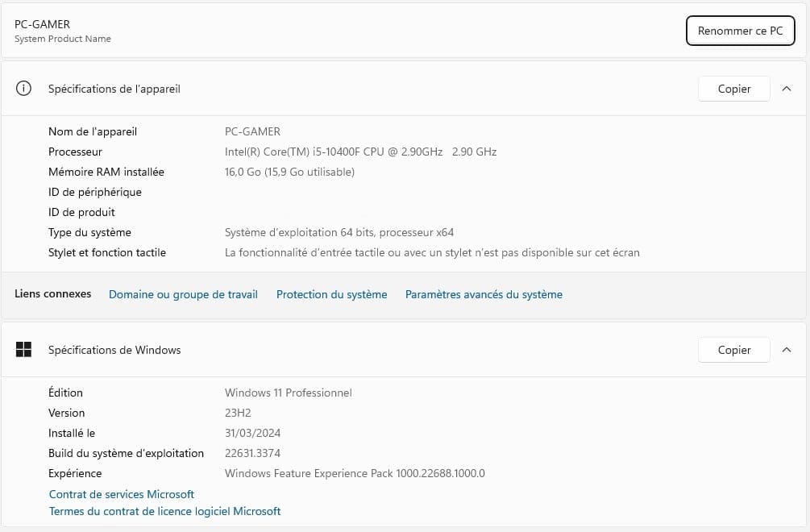The width and height of the screenshot is (810, 532).
Task: Collapse the Spécifications de Windows section chevron
Action: pos(787,350)
